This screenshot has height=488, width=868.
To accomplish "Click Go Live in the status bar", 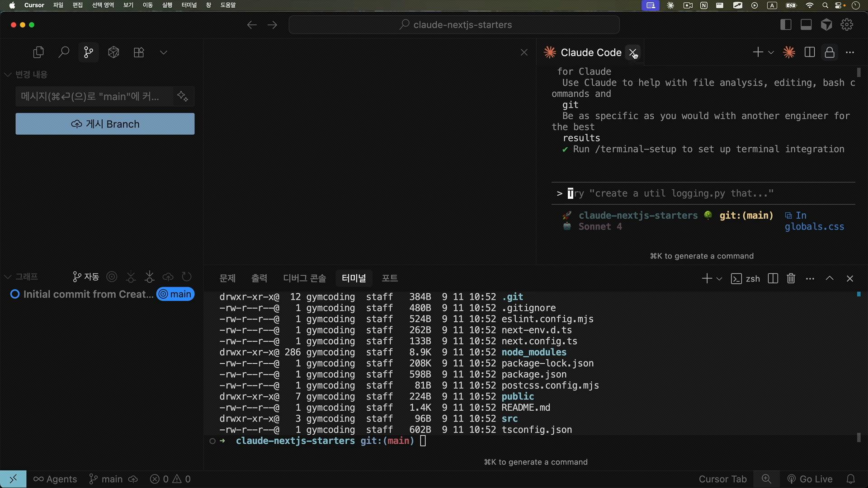I will point(810,479).
